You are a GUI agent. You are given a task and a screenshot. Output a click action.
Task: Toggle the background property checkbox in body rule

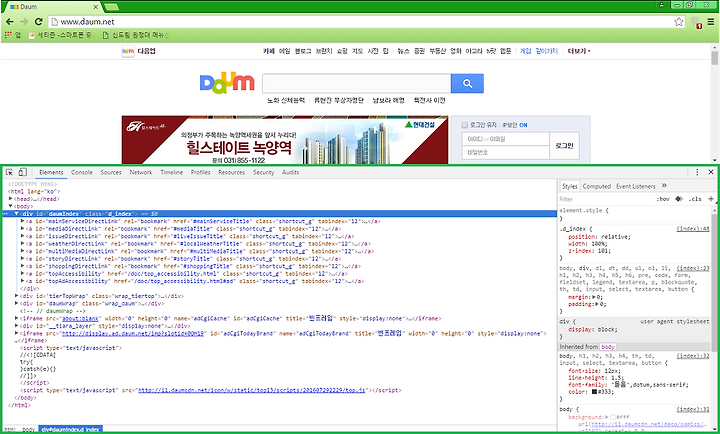coord(613,417)
